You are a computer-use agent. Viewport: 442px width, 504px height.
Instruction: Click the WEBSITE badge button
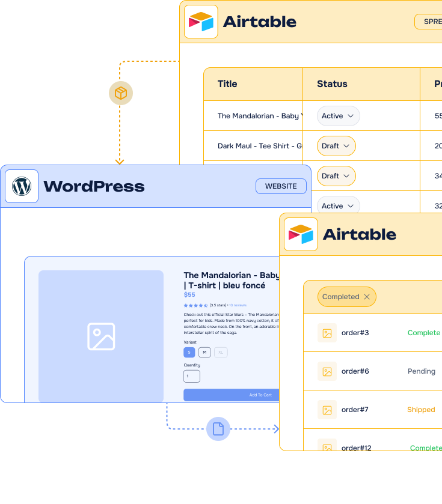click(x=281, y=186)
